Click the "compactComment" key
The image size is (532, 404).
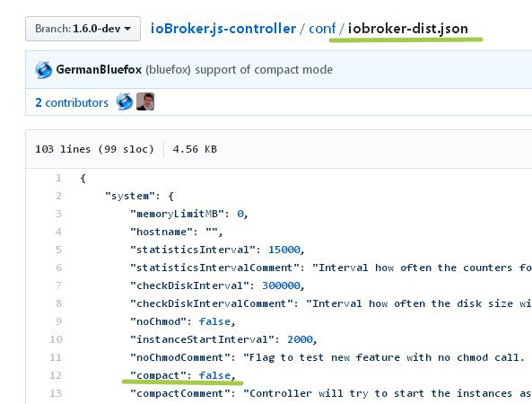pyautogui.click(x=180, y=393)
